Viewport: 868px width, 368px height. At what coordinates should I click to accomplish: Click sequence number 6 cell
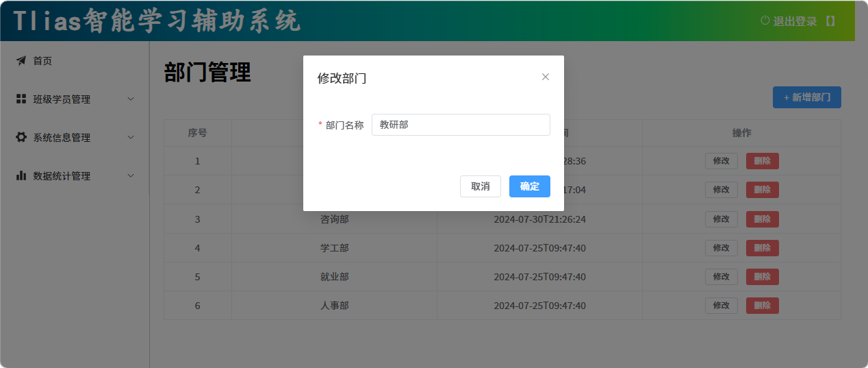pos(198,306)
